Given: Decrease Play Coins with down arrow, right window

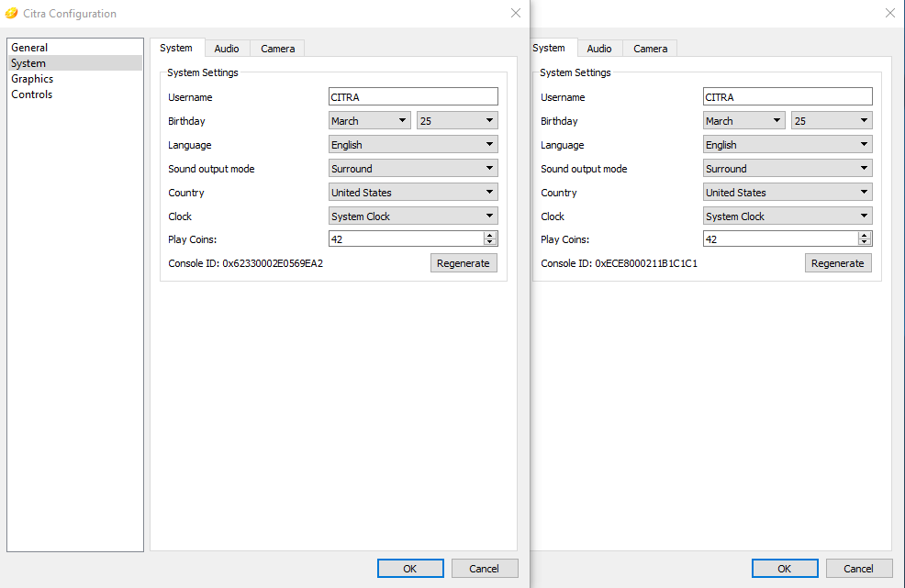Looking at the screenshot, I should [865, 242].
